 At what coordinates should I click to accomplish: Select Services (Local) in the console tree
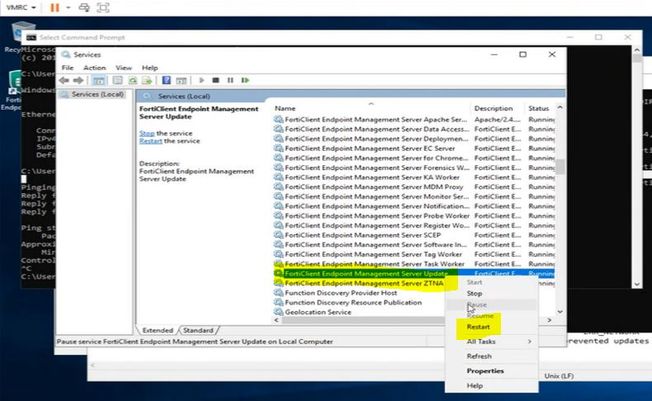click(x=97, y=94)
